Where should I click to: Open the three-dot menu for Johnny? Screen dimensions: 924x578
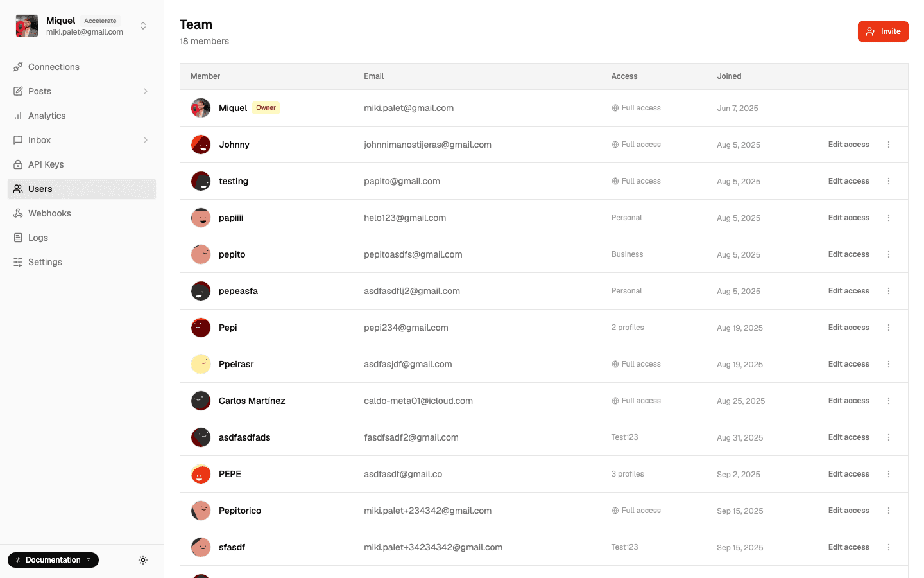coord(889,144)
